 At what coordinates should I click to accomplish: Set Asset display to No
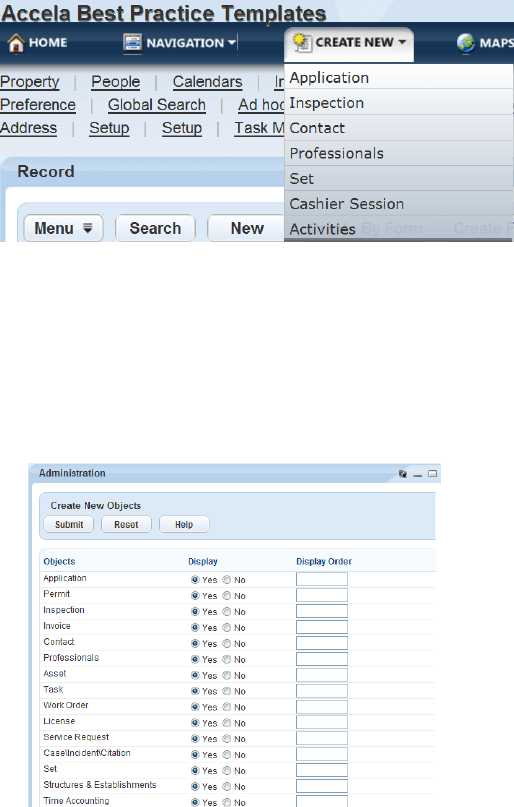click(x=226, y=675)
